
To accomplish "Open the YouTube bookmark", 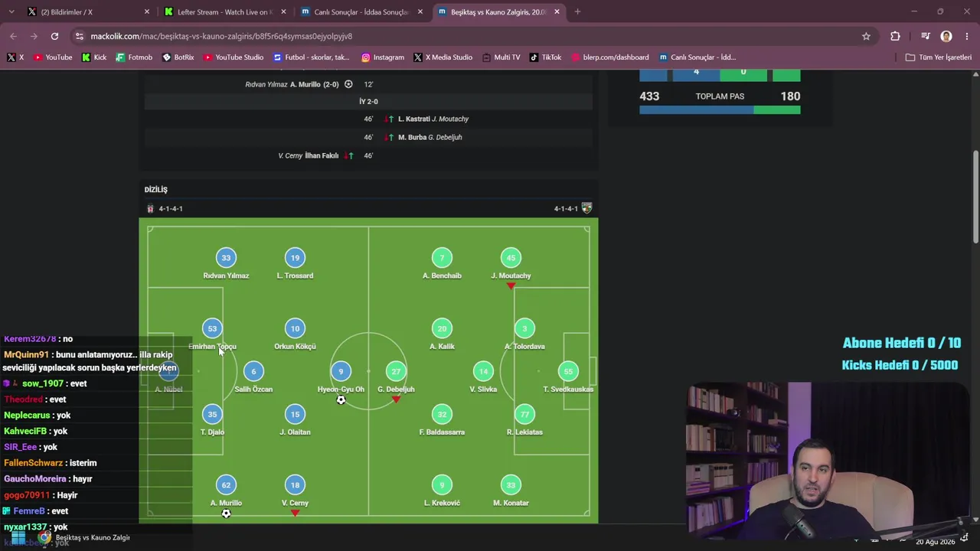I will click(x=53, y=57).
